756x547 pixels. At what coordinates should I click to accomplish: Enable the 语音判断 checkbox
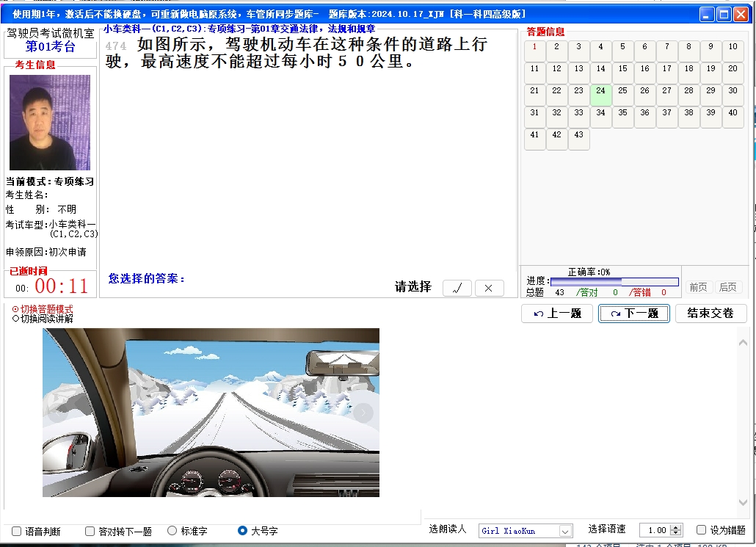(17, 531)
